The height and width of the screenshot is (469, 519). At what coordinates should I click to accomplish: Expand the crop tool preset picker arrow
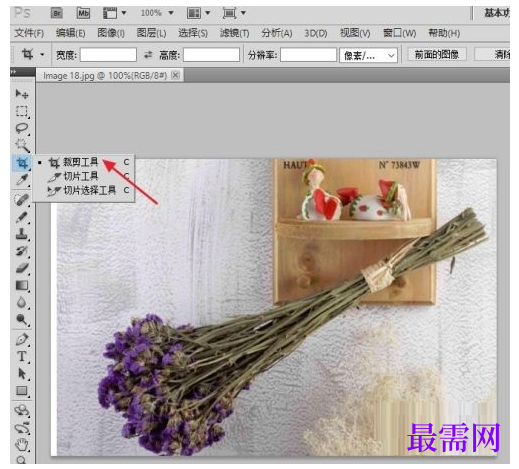click(42, 54)
